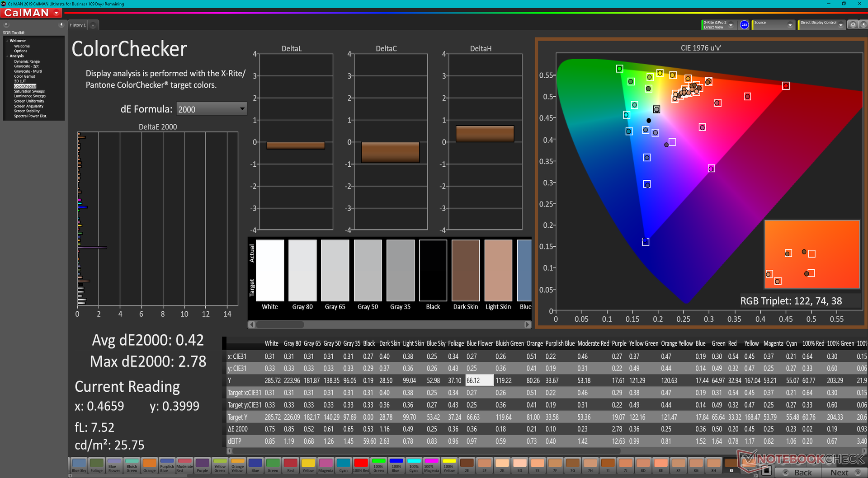This screenshot has width=868, height=478.
Task: Click the round button above SDR Toolkit
Action: click(6, 25)
